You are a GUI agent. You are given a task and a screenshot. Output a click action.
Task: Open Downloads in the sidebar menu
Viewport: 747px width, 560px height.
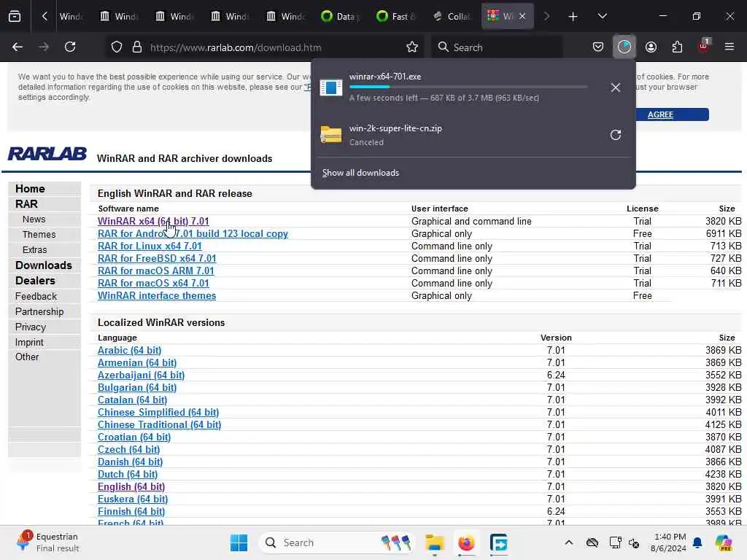pyautogui.click(x=44, y=265)
